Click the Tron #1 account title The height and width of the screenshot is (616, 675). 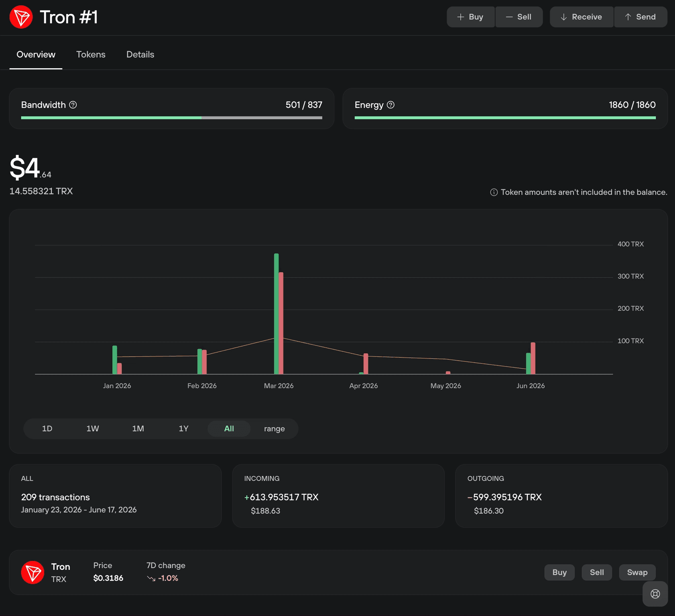pos(69,17)
